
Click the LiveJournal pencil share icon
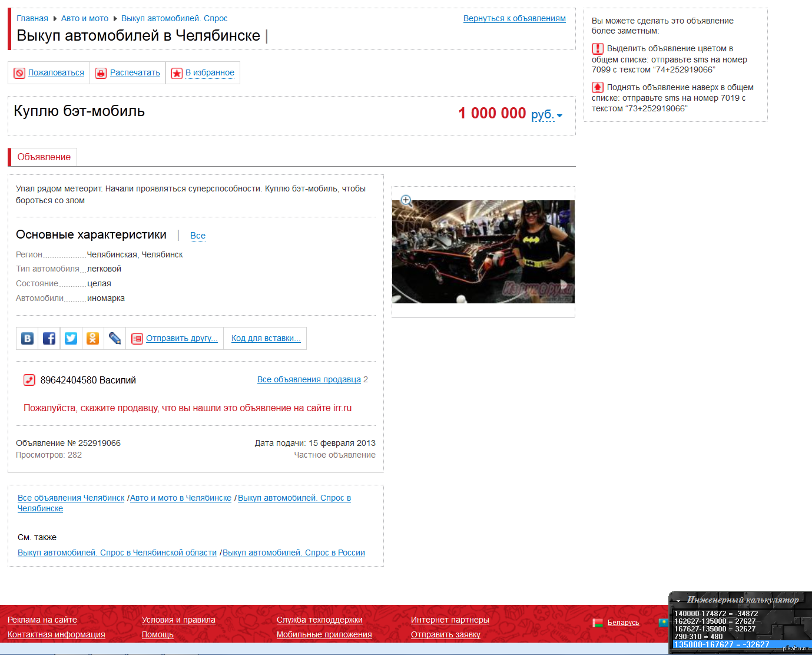click(115, 338)
